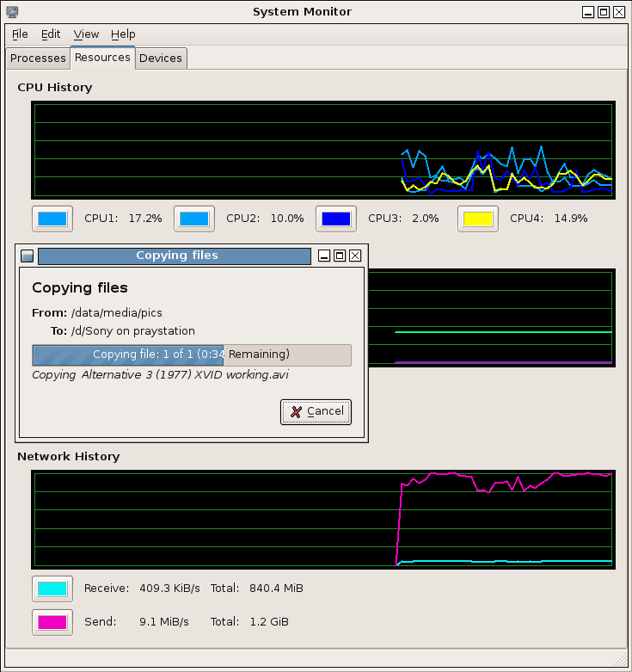Screen dimensions: 632x672
Task: Click the System Monitor resize grip
Action: click(x=620, y=658)
